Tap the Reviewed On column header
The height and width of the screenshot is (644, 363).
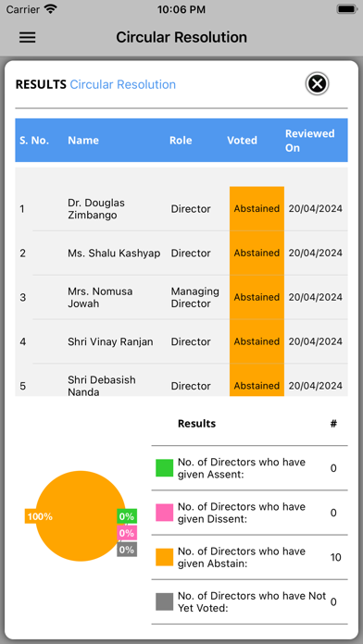(310, 141)
